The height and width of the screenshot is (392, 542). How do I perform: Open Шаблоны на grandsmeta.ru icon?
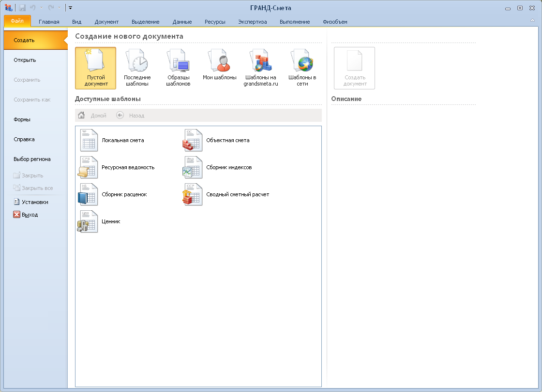261,60
